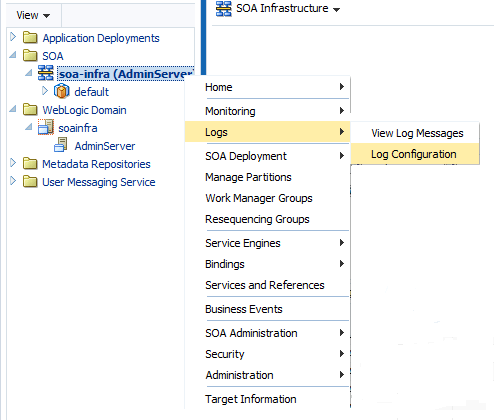Click the SOA Infrastructure header icon
494x420 pixels.
click(223, 8)
